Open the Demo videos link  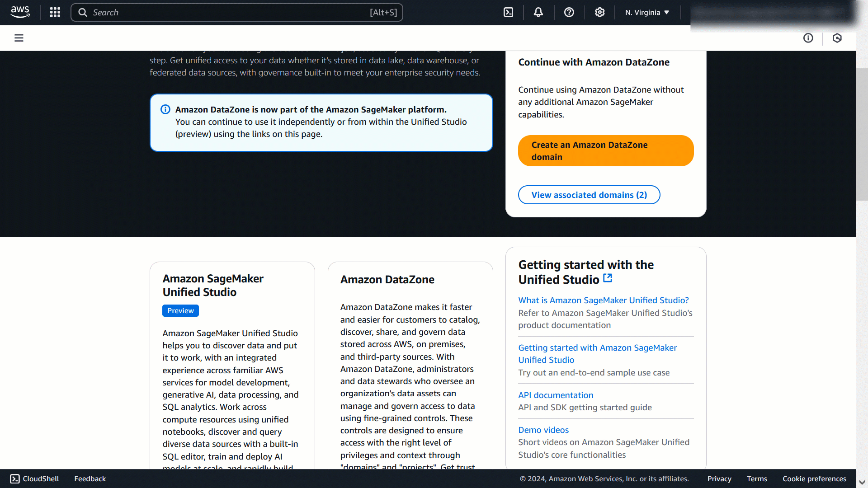point(543,430)
